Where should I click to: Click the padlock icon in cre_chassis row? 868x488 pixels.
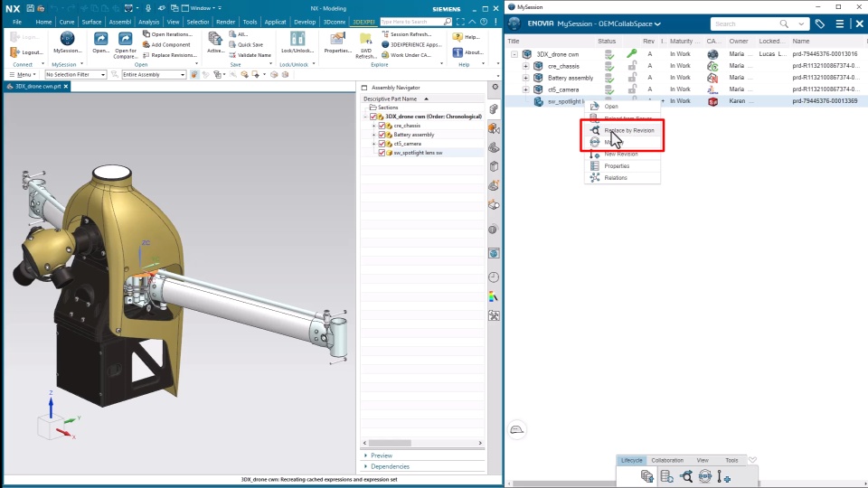click(x=632, y=66)
